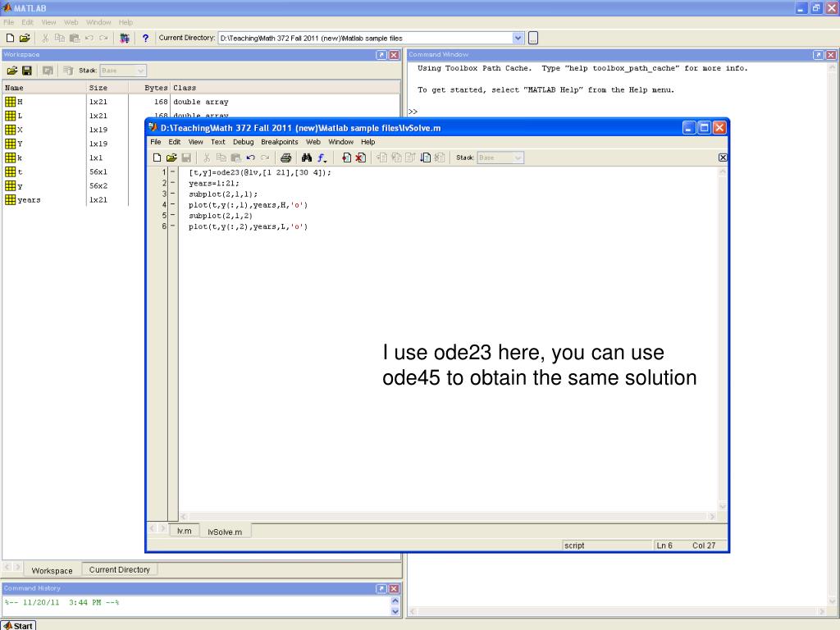Switch to lvSolve.m editor tab
Image resolution: width=840 pixels, height=630 pixels.
(x=225, y=532)
